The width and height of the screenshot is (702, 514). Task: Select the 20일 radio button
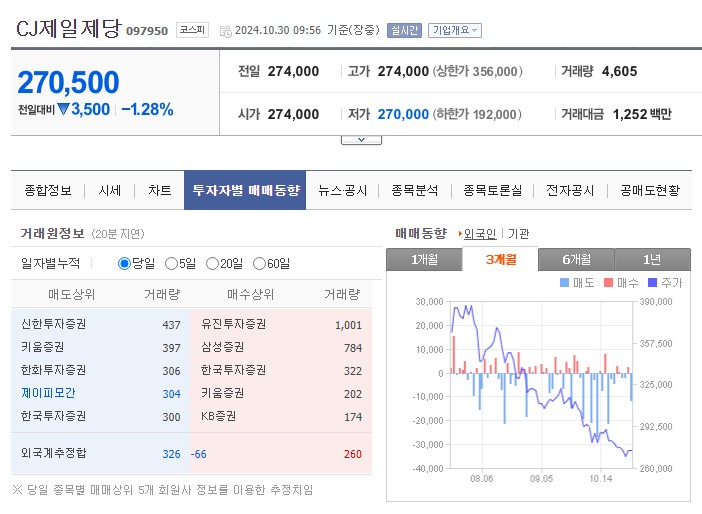pos(212,264)
